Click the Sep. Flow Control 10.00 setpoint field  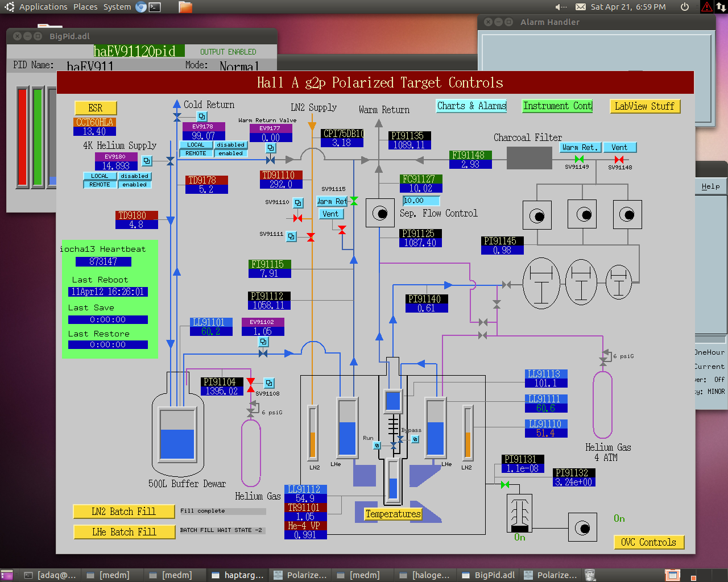coord(421,201)
